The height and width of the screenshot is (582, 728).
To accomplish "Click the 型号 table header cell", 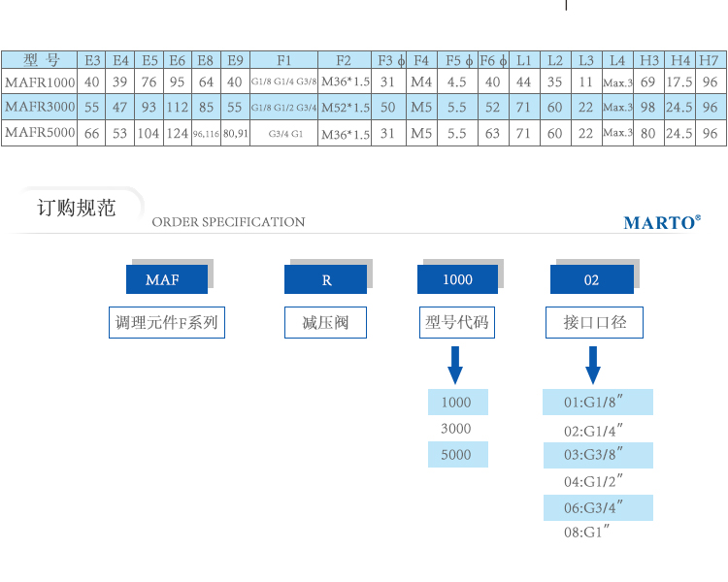I will (x=40, y=60).
